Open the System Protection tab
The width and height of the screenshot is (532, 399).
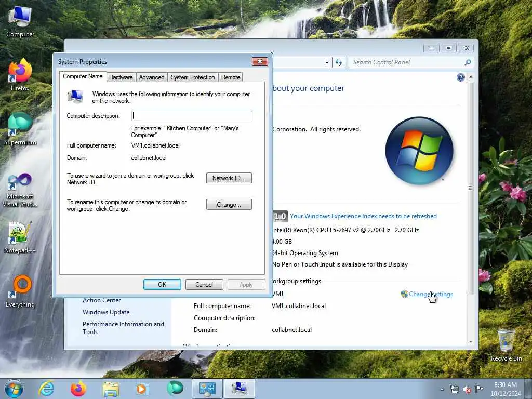click(193, 77)
